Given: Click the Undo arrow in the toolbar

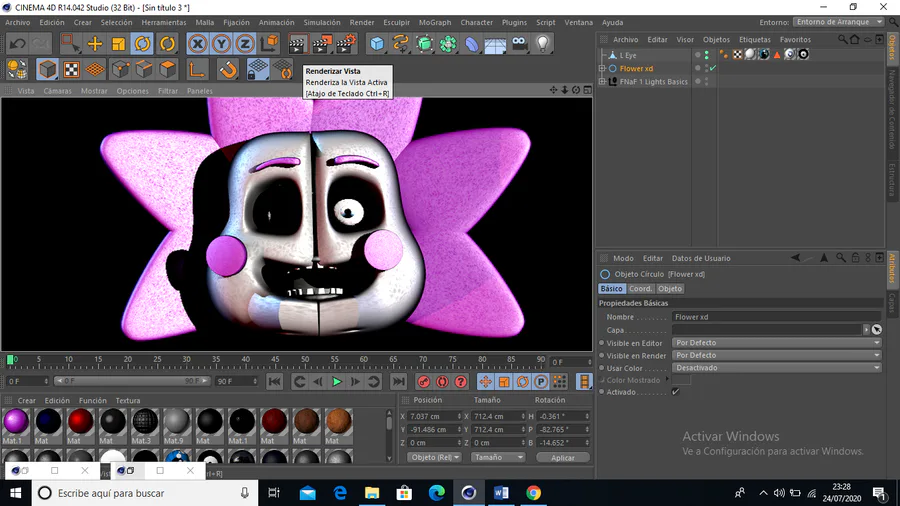Looking at the screenshot, I should point(17,43).
